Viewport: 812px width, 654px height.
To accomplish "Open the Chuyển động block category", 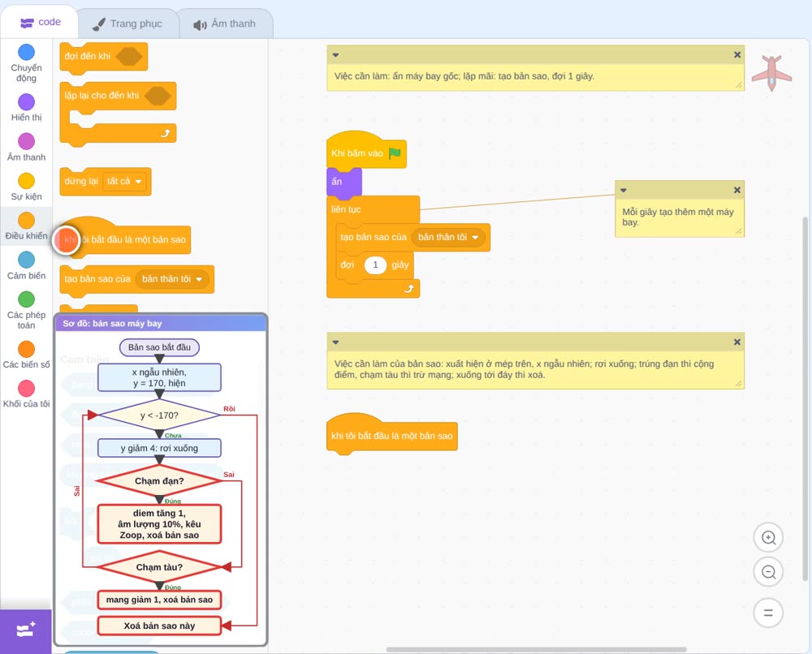I will pyautogui.click(x=26, y=63).
